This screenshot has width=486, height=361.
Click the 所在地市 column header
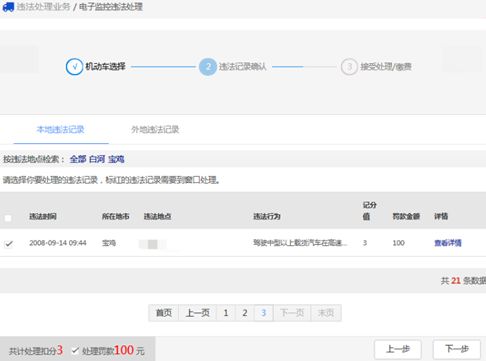[x=116, y=216]
